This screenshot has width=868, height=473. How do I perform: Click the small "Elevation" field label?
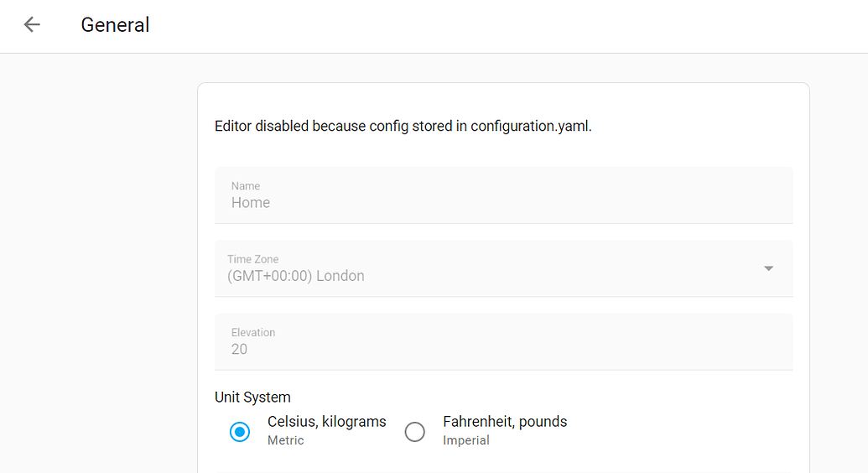tap(253, 333)
